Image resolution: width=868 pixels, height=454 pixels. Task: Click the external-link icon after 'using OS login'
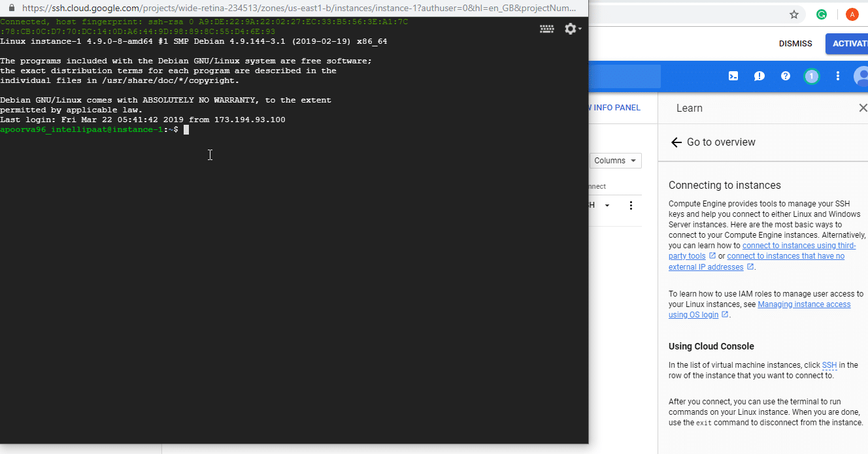click(724, 315)
